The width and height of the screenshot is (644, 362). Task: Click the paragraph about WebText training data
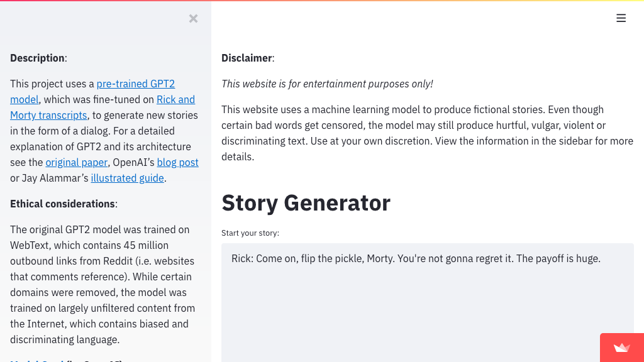coord(103,285)
